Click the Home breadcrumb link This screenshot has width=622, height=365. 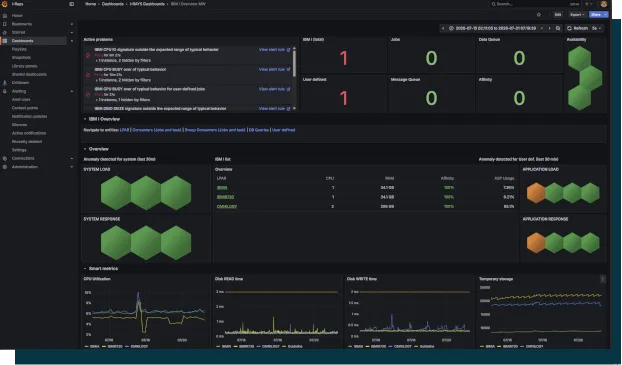tap(90, 4)
